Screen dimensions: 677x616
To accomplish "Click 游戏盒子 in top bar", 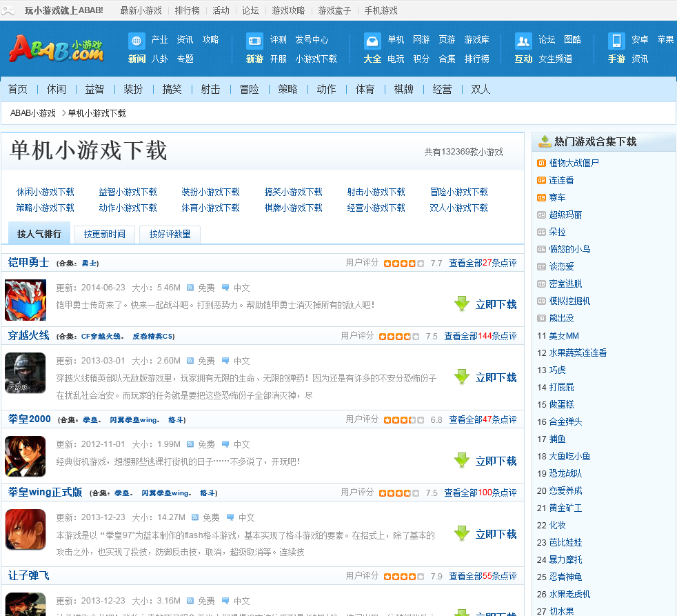I will pos(334,11).
